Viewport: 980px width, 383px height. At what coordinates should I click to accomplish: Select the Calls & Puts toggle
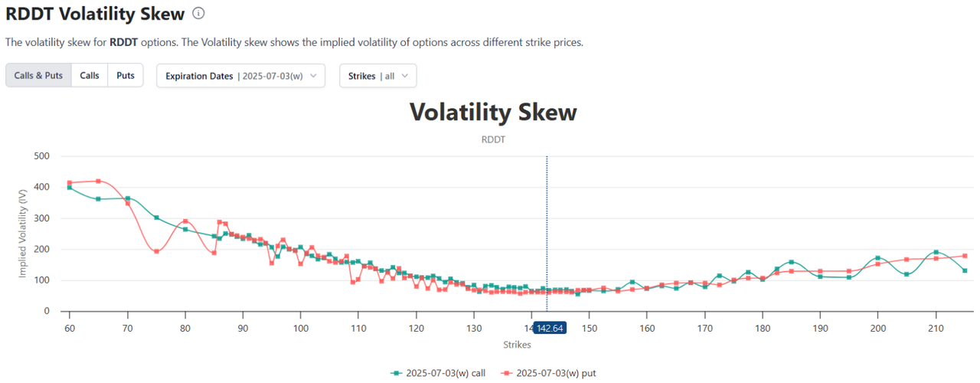(38, 76)
